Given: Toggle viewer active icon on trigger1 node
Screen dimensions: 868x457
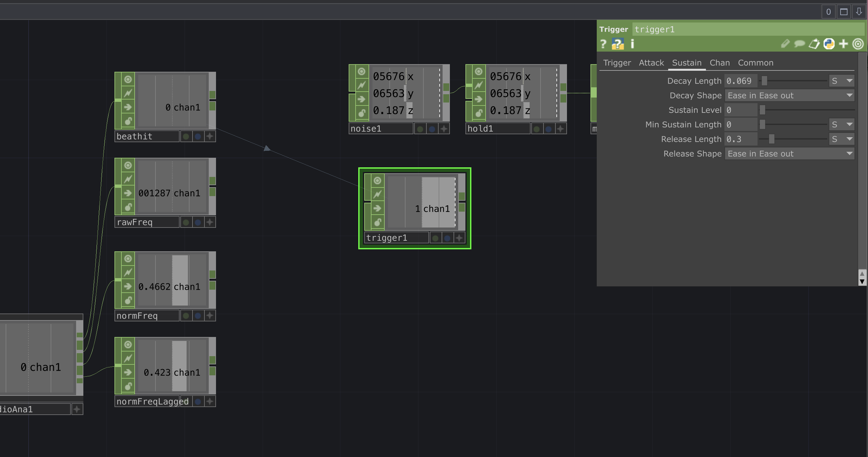Looking at the screenshot, I should click(377, 181).
